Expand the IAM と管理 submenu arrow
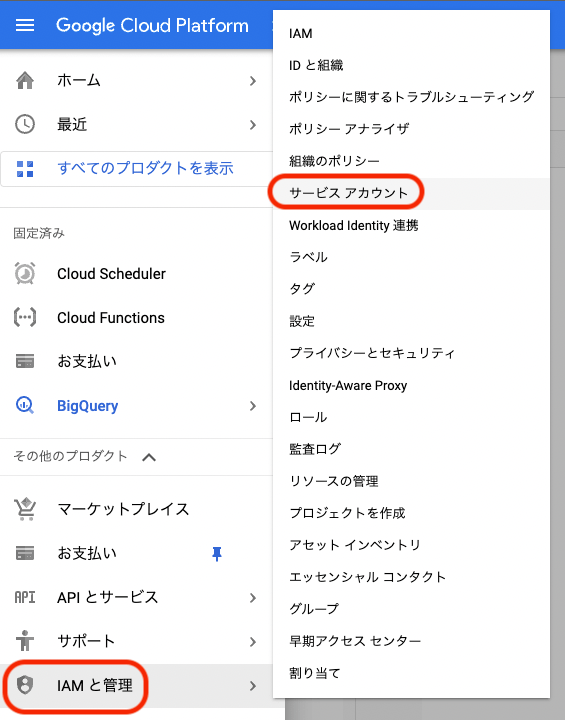Screen dimensions: 565x720 click(x=253, y=686)
